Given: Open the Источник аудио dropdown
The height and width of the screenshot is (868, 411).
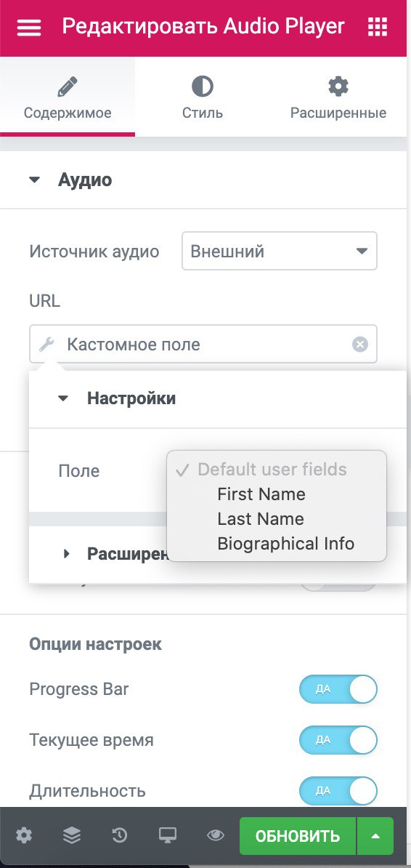Looking at the screenshot, I should (x=280, y=252).
